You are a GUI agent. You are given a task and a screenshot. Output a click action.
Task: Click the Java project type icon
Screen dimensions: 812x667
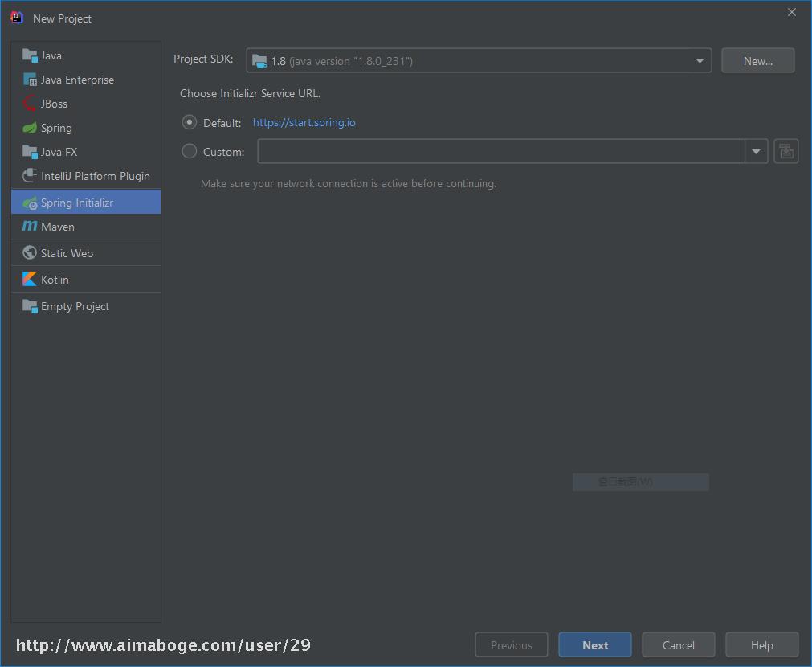pos(30,55)
